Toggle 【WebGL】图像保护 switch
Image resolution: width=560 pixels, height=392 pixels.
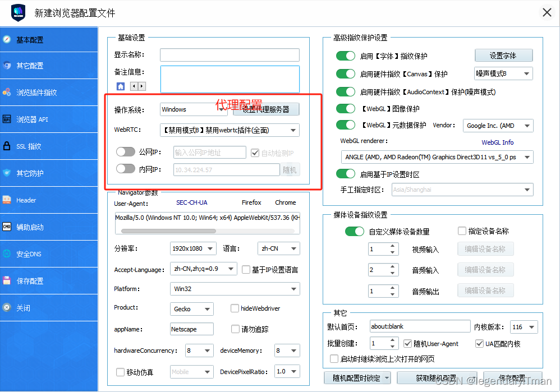pos(345,109)
